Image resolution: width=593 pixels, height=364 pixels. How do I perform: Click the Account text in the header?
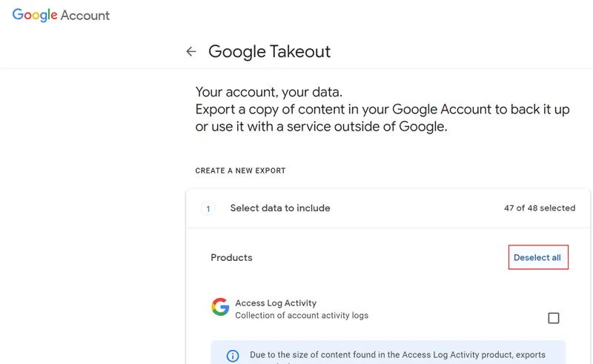point(85,16)
